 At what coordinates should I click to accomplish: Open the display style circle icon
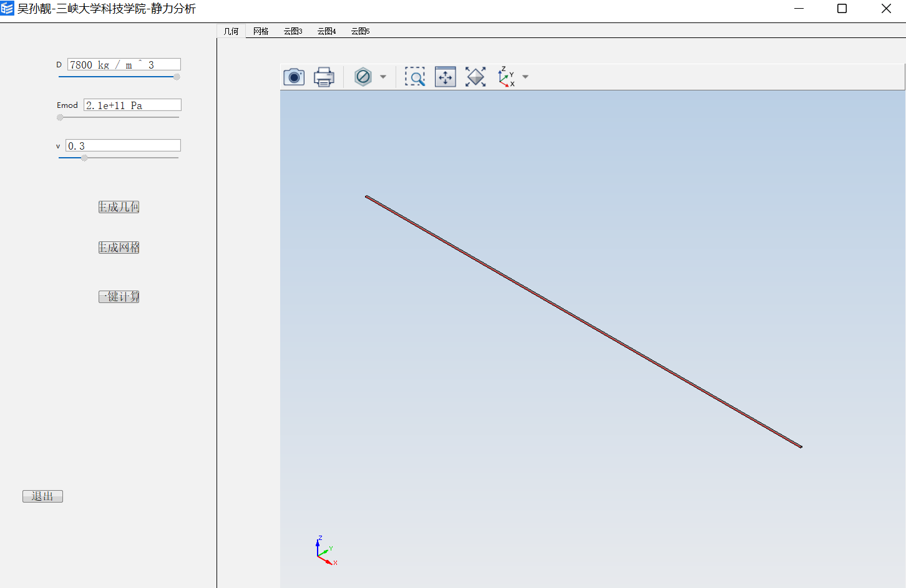pyautogui.click(x=363, y=77)
